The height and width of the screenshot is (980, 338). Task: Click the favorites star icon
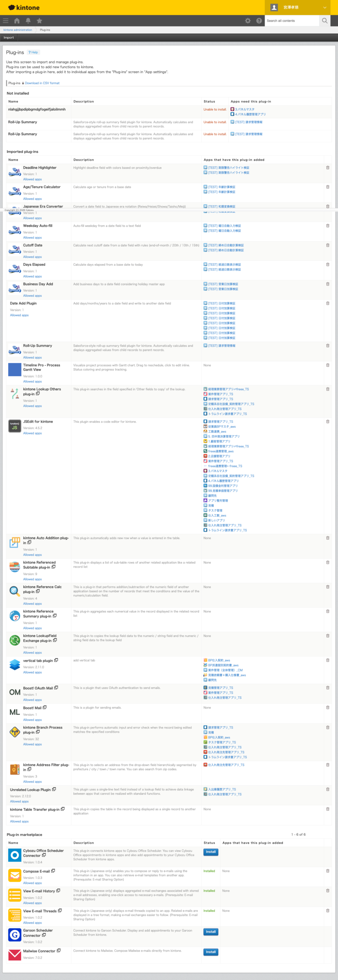click(x=39, y=21)
